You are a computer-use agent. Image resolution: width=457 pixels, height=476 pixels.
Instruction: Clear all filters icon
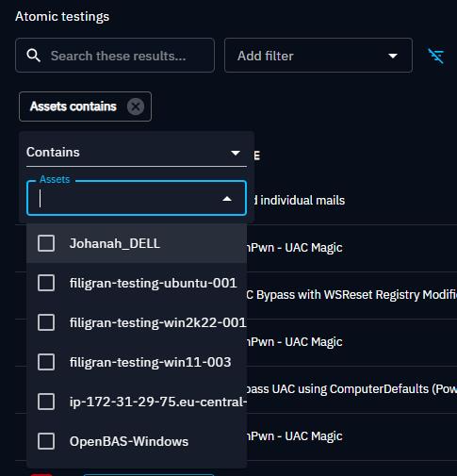(436, 56)
